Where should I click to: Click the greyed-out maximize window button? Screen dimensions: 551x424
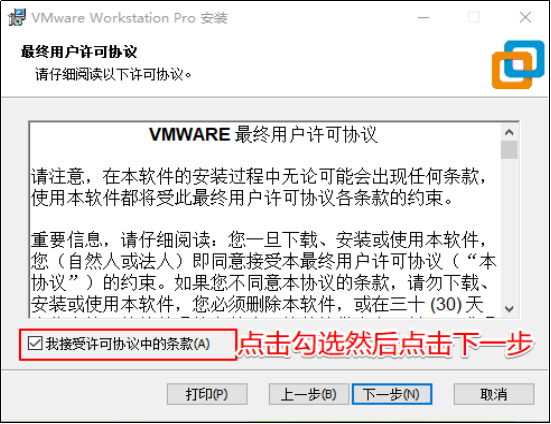coord(474,17)
